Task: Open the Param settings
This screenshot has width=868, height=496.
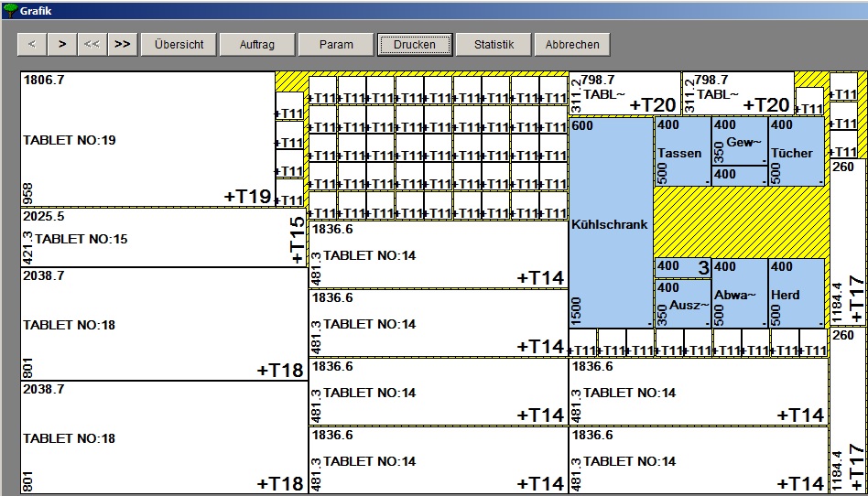Action: point(336,44)
